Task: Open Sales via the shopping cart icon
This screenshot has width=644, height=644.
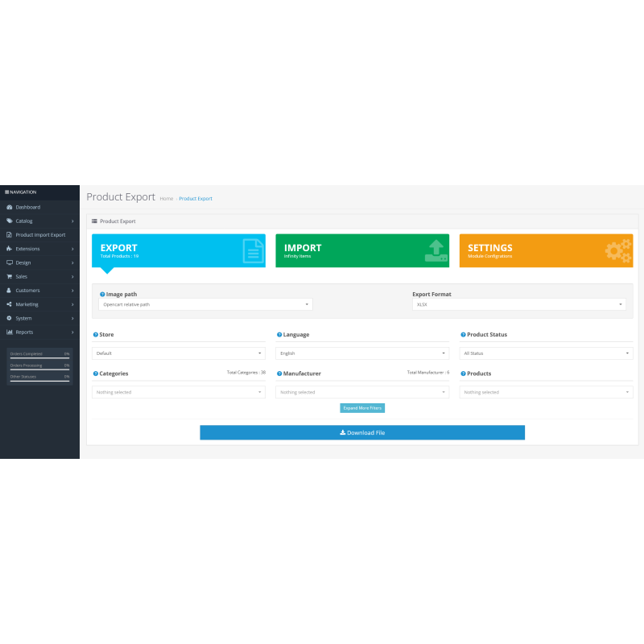Action: (x=11, y=276)
